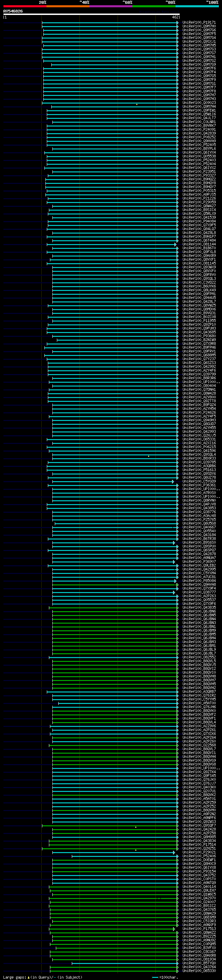Viewport: 222px width, 980px height.
Task: Select label UniRef100_B9VRK7
Action: point(199,125)
